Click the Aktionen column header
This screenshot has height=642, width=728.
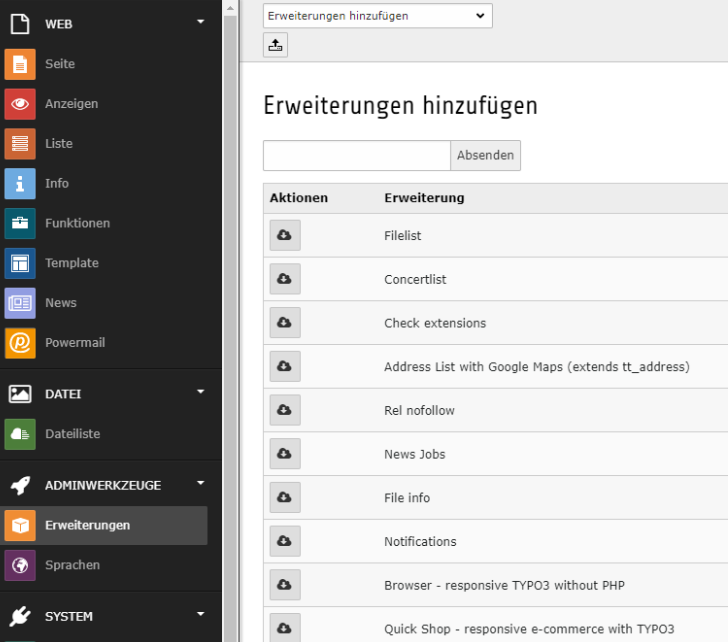[x=299, y=198]
